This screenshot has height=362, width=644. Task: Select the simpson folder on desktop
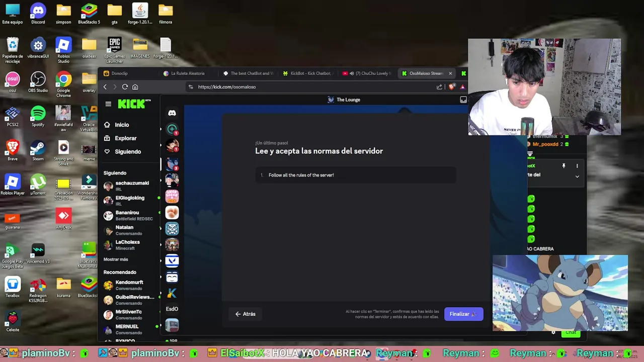(63, 14)
